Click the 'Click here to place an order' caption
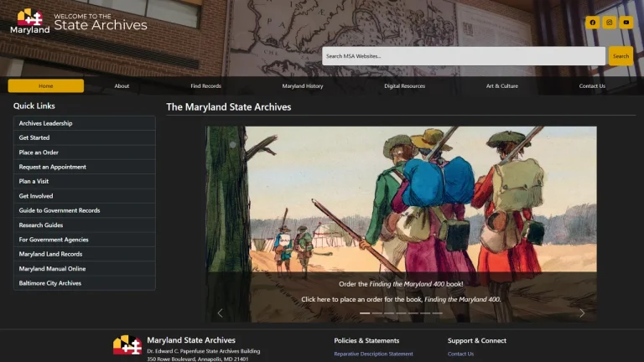Screen dimensions: 644x362 (401, 299)
